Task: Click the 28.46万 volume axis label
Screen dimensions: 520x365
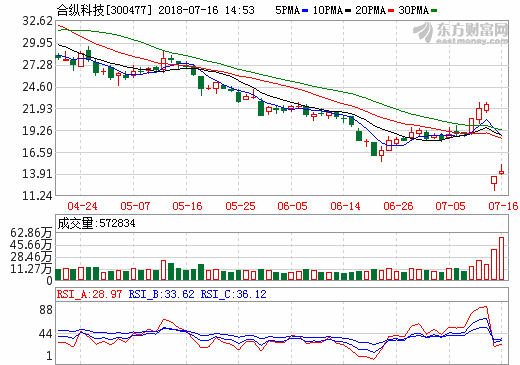Action: [31, 257]
